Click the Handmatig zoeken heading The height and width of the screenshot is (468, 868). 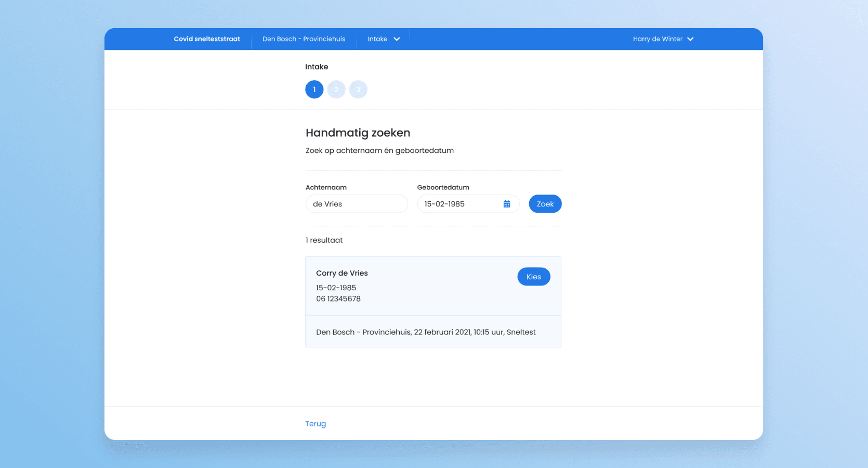click(x=358, y=133)
